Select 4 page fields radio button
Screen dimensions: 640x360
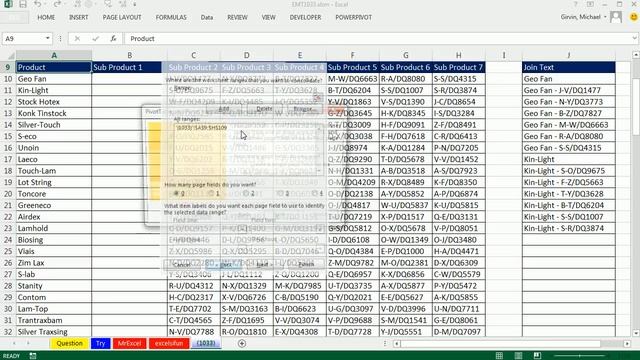click(316, 193)
